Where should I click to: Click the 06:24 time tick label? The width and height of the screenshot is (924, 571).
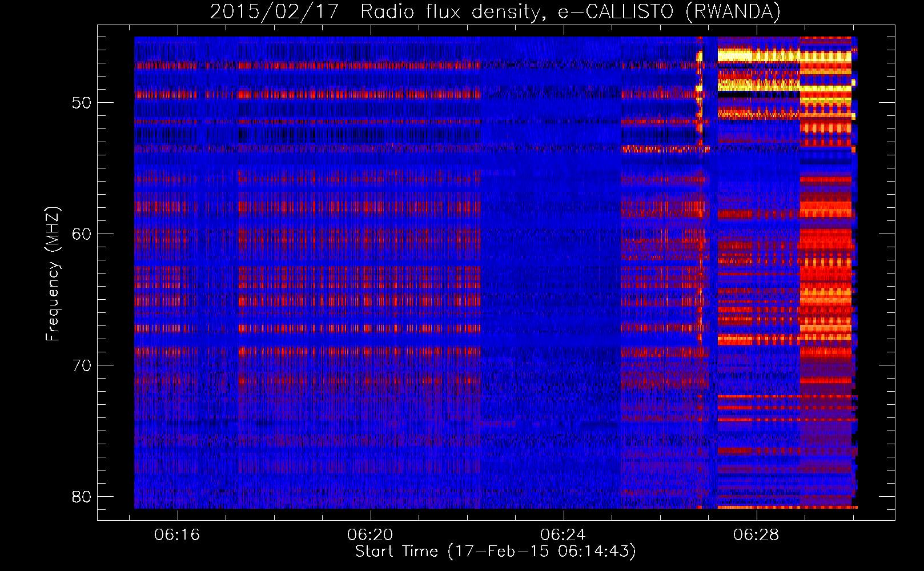(563, 534)
